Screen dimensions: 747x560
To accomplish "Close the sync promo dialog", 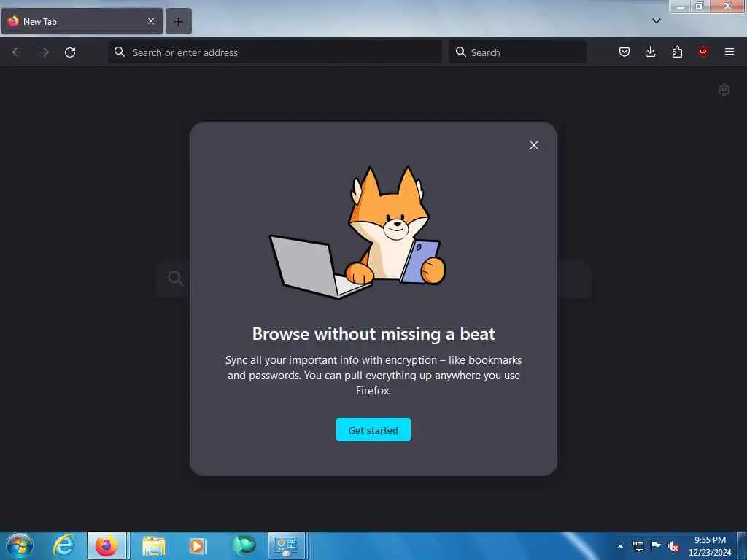I will (x=533, y=145).
